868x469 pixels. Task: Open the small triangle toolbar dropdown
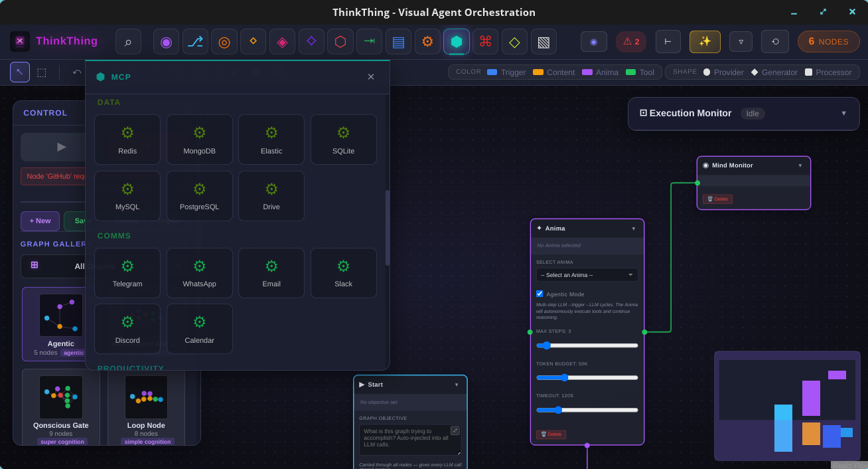[x=741, y=42]
